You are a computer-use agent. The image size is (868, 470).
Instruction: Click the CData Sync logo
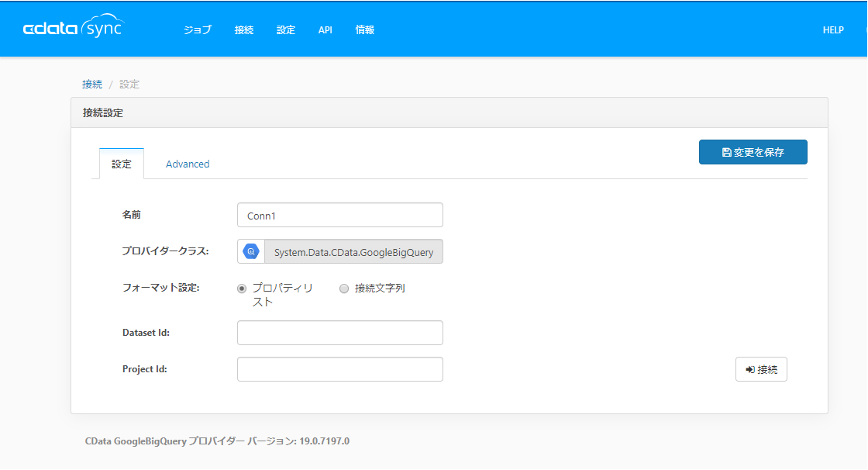click(74, 28)
